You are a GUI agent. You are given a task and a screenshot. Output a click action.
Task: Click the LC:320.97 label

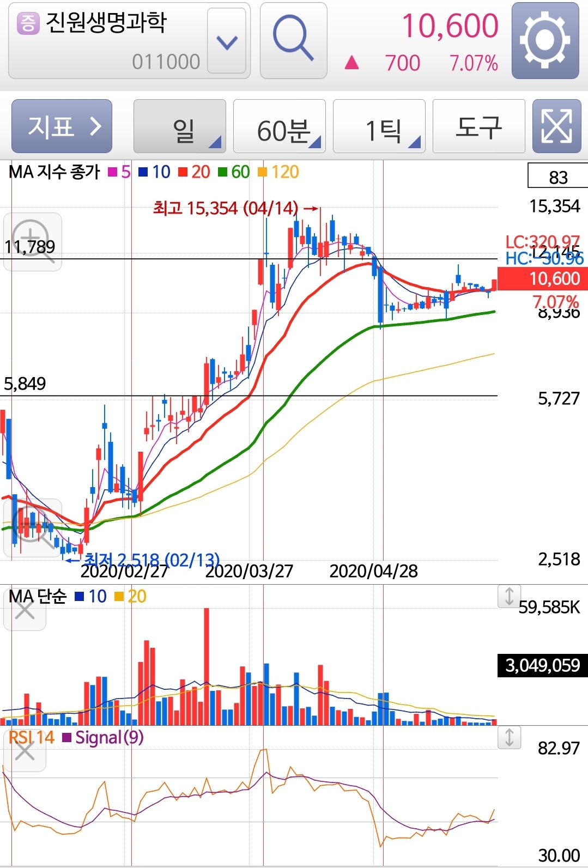[543, 241]
